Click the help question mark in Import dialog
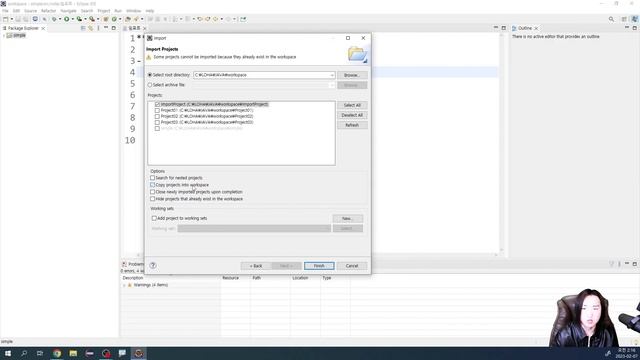This screenshot has width=640, height=360. click(x=153, y=265)
